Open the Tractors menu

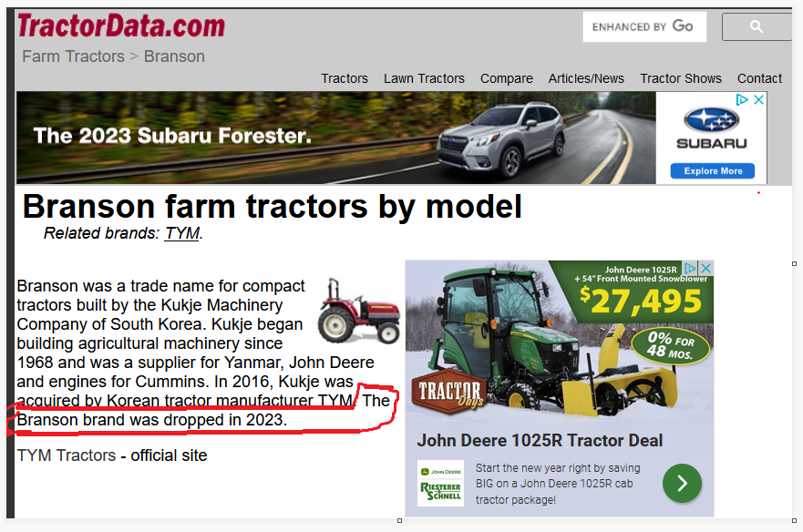click(345, 78)
